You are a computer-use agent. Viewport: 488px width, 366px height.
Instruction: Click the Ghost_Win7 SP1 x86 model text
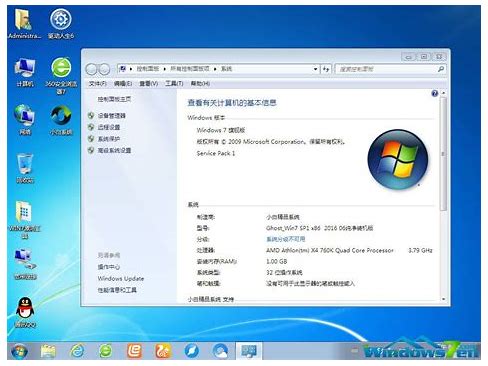(319, 228)
